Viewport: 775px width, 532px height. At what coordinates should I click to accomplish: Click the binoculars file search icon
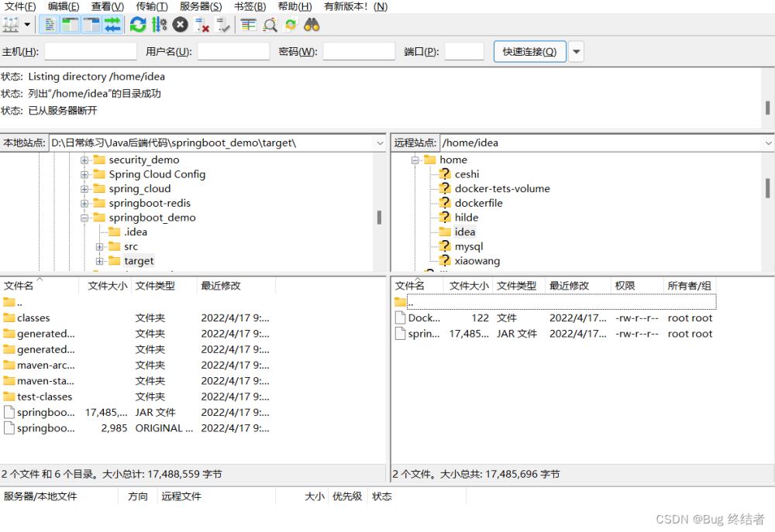click(312, 25)
